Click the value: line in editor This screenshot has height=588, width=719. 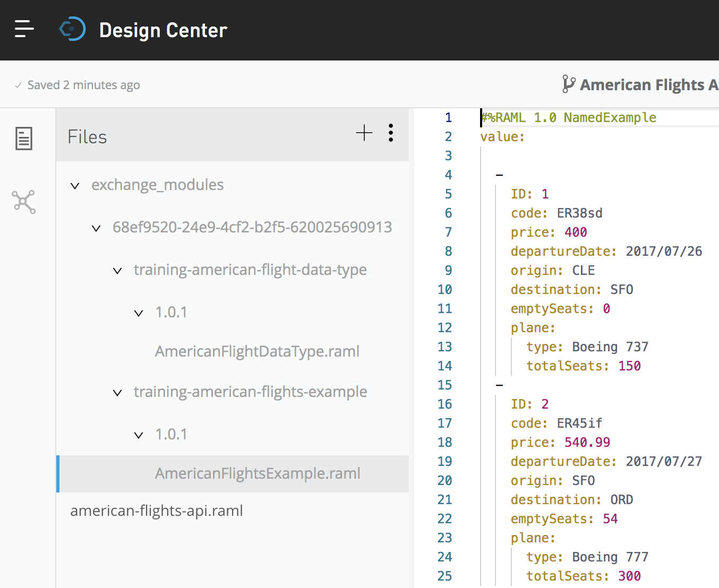tap(502, 136)
